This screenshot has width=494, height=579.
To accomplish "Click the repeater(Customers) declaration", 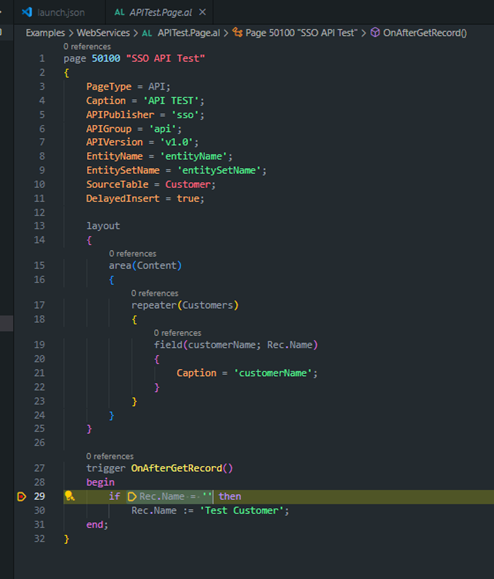I will click(x=185, y=305).
